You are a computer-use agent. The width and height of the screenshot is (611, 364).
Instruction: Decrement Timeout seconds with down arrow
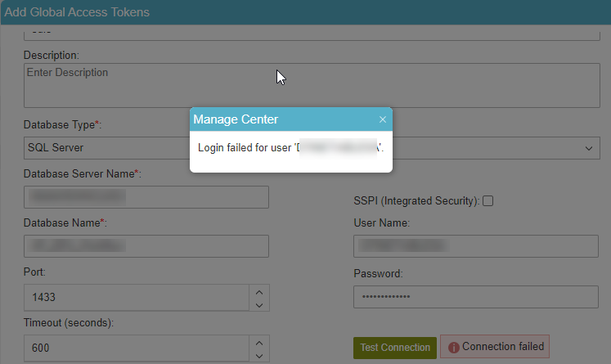tap(258, 355)
